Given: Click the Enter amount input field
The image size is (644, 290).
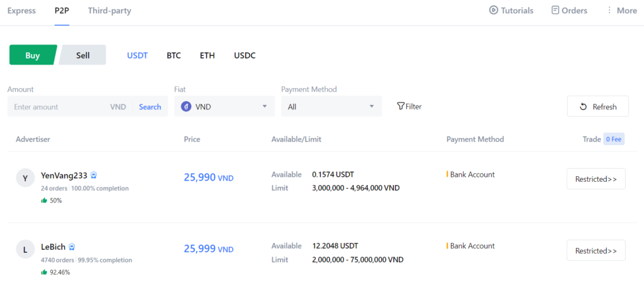Looking at the screenshot, I should [x=57, y=107].
